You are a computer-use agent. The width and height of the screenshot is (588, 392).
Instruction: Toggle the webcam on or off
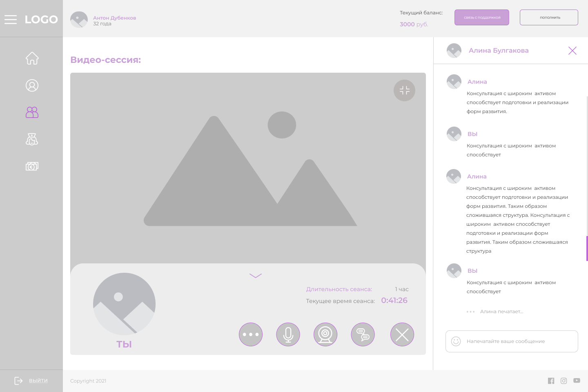click(325, 334)
